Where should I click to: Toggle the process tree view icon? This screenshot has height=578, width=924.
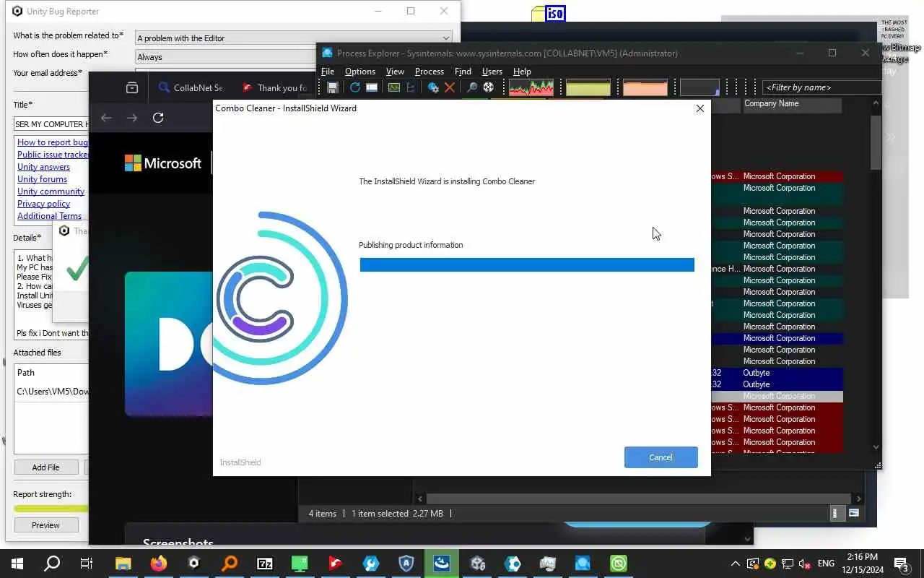coord(411,87)
